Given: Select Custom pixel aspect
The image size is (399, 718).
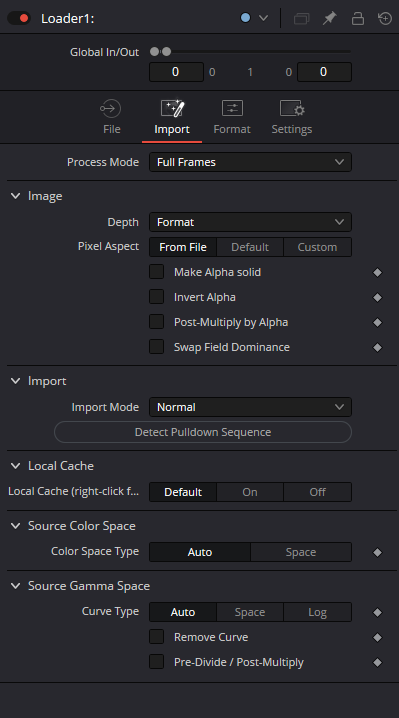Looking at the screenshot, I should point(317,247).
